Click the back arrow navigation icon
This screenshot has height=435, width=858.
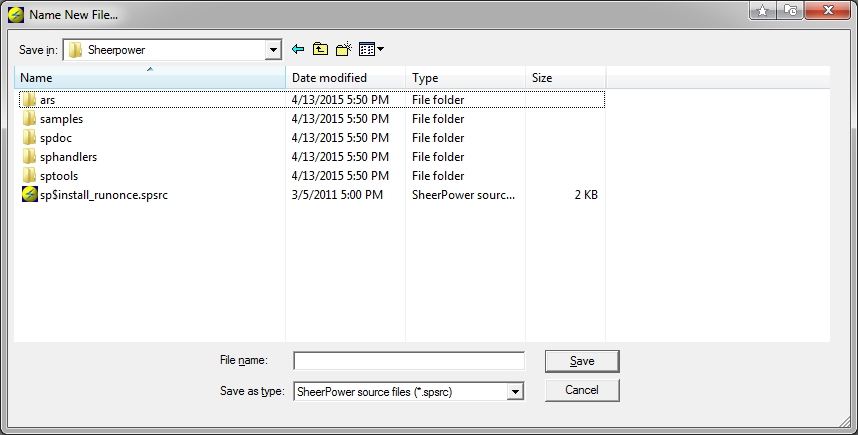point(298,49)
